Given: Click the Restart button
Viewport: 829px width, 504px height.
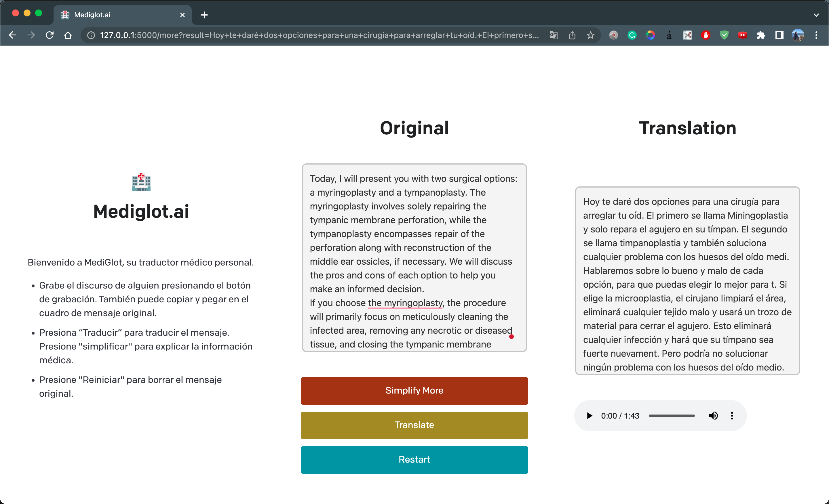Looking at the screenshot, I should [414, 460].
